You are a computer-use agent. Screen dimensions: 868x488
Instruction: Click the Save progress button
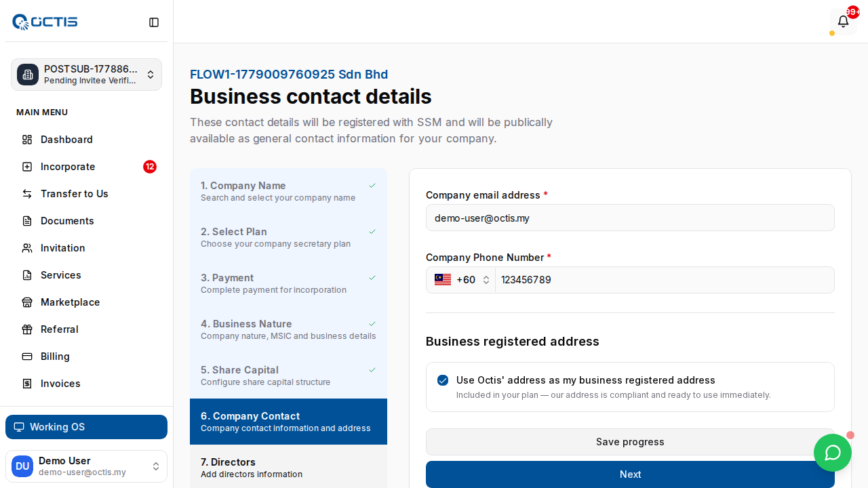(x=630, y=442)
